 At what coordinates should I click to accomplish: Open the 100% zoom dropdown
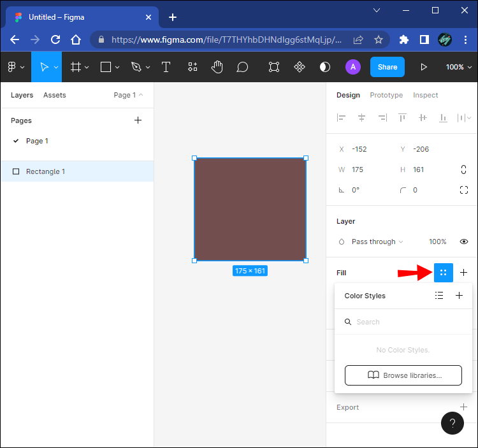pyautogui.click(x=459, y=67)
